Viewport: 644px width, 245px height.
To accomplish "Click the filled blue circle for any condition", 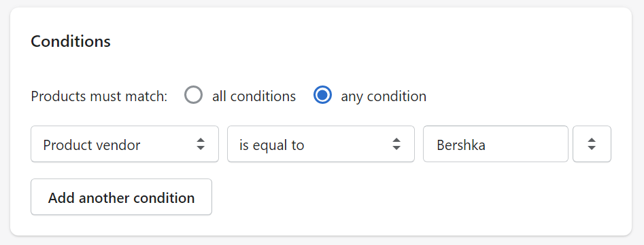I will (x=322, y=96).
